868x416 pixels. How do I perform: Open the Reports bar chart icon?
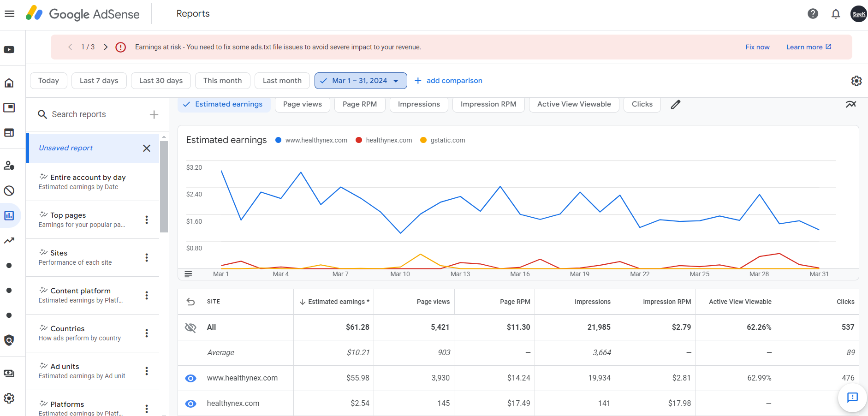pos(9,215)
